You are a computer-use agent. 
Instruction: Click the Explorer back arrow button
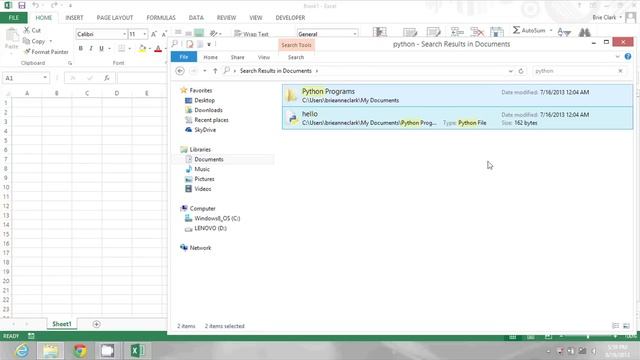click(x=180, y=71)
